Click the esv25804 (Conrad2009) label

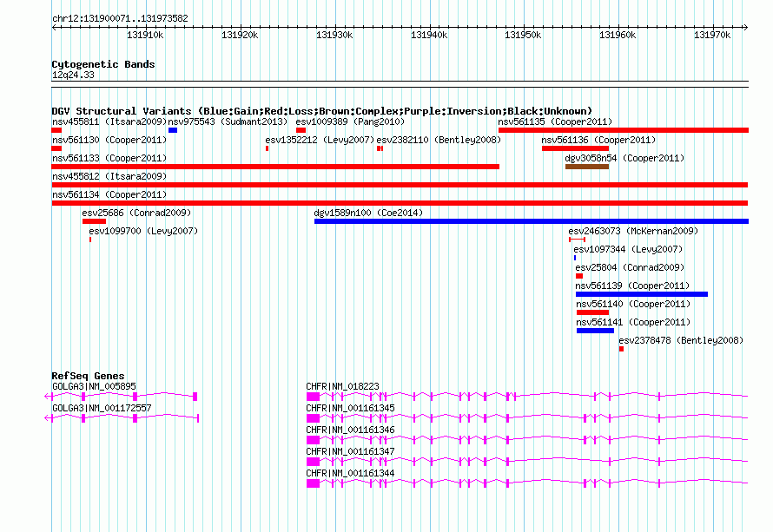[x=630, y=267]
